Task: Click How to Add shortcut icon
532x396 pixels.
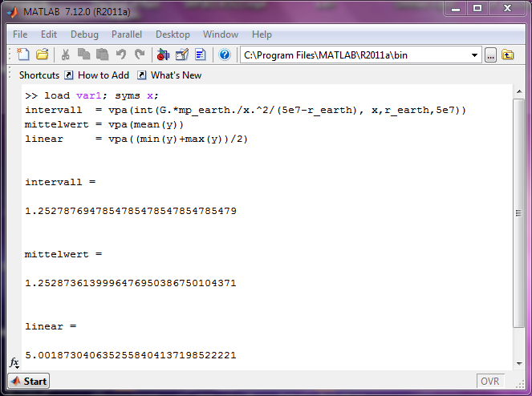Action: [69, 75]
